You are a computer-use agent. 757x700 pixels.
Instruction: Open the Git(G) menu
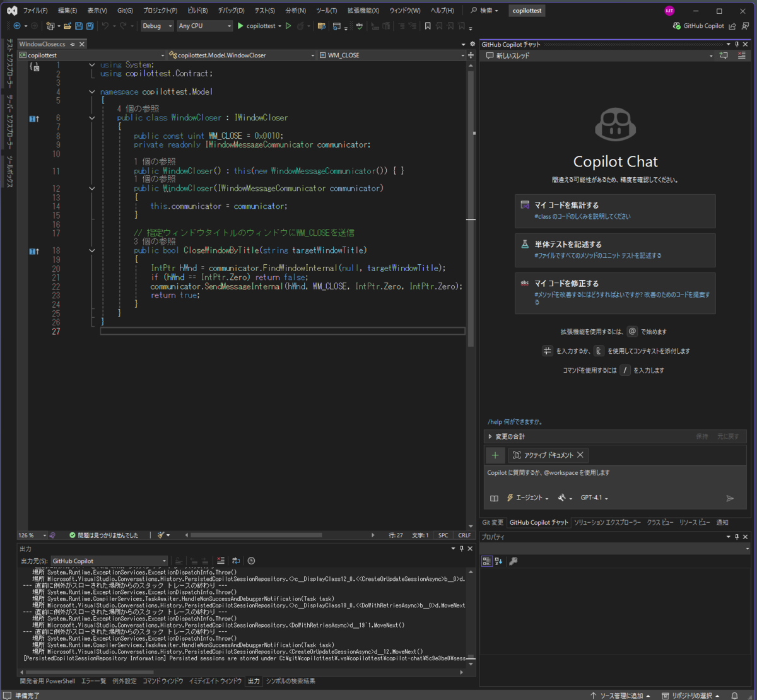click(125, 11)
